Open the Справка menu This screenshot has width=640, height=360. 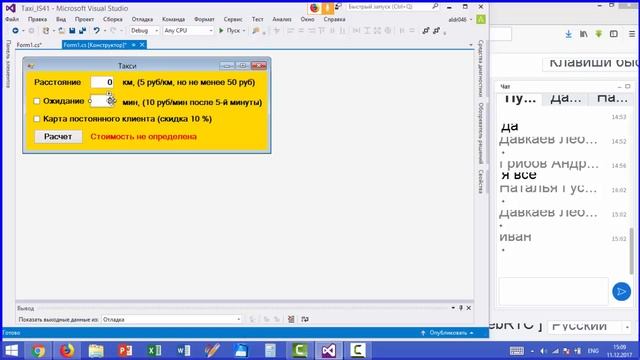(x=334, y=19)
